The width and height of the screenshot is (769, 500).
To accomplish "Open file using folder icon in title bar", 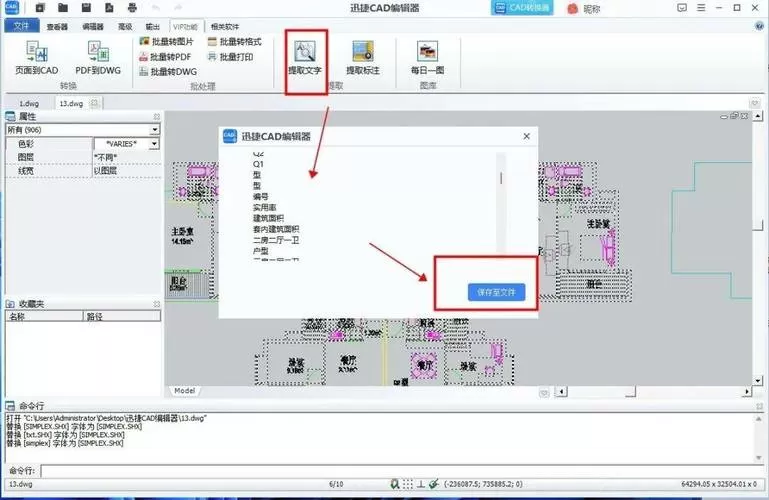I will (x=63, y=8).
